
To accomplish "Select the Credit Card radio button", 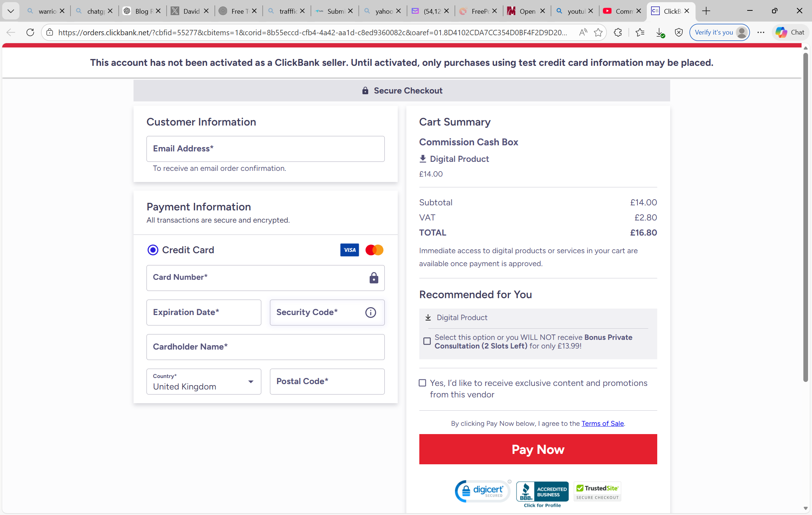I will 153,250.
